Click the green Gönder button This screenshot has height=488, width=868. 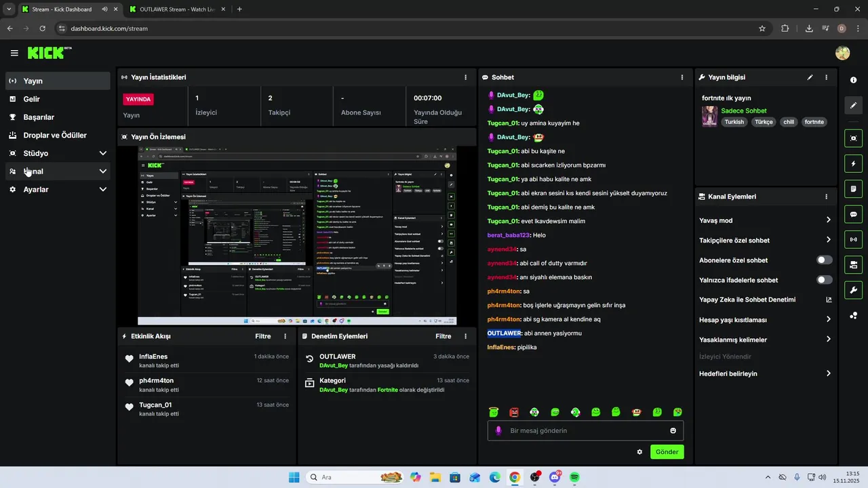pos(667,452)
